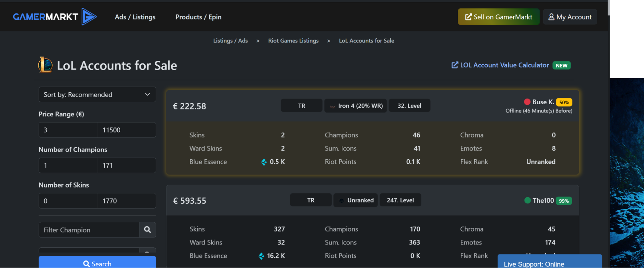
Task: Click the 247. Level tag
Action: coord(400,200)
